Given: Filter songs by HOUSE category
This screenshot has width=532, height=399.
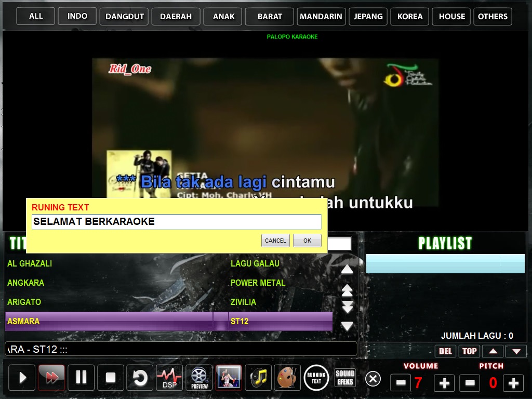Looking at the screenshot, I should (451, 16).
